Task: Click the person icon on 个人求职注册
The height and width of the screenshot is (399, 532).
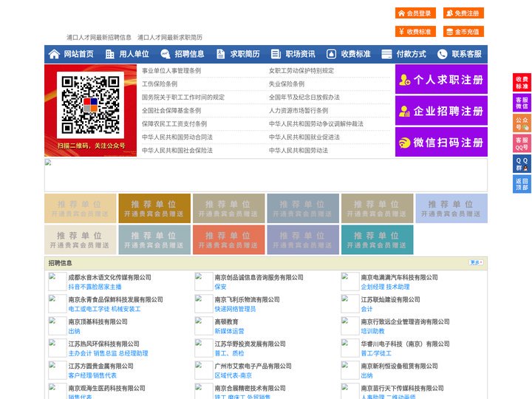Action: 404,80
